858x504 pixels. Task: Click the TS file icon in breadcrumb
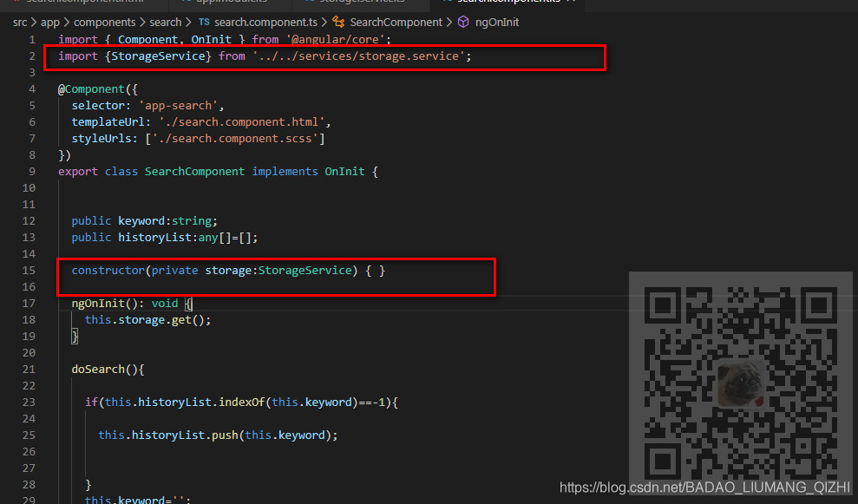[204, 22]
